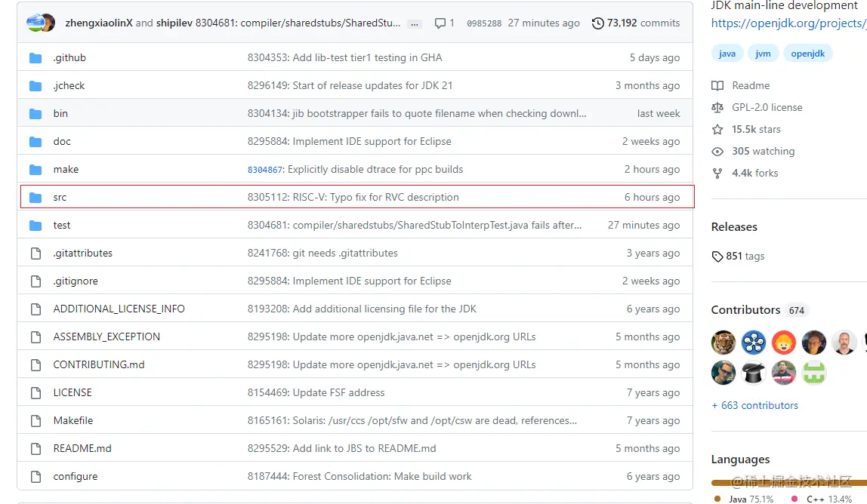
Task: Click the test folder icon
Action: coord(35,226)
